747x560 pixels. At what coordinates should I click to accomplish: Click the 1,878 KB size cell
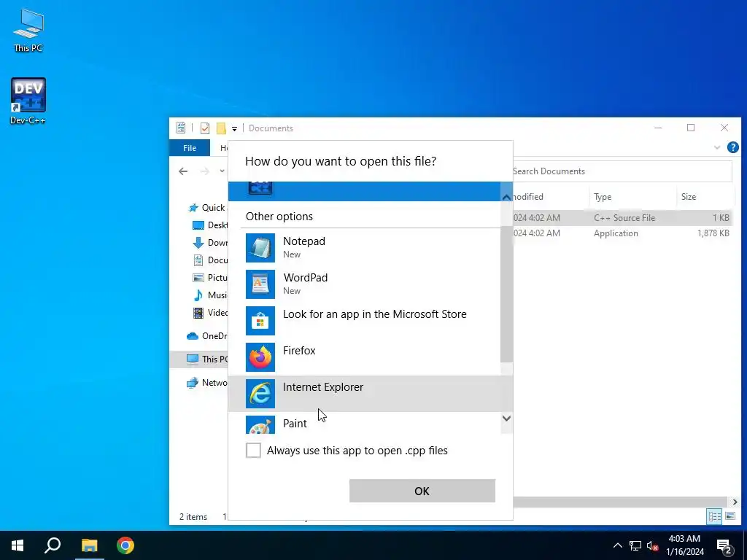click(713, 233)
